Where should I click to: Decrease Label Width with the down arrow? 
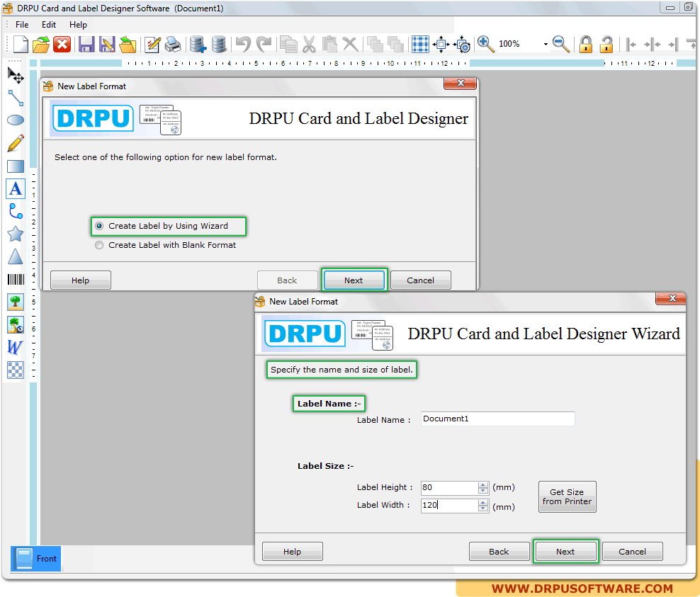[483, 508]
